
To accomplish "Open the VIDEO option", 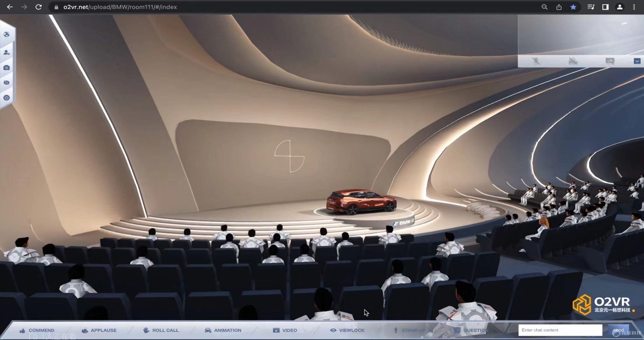I will point(285,330).
